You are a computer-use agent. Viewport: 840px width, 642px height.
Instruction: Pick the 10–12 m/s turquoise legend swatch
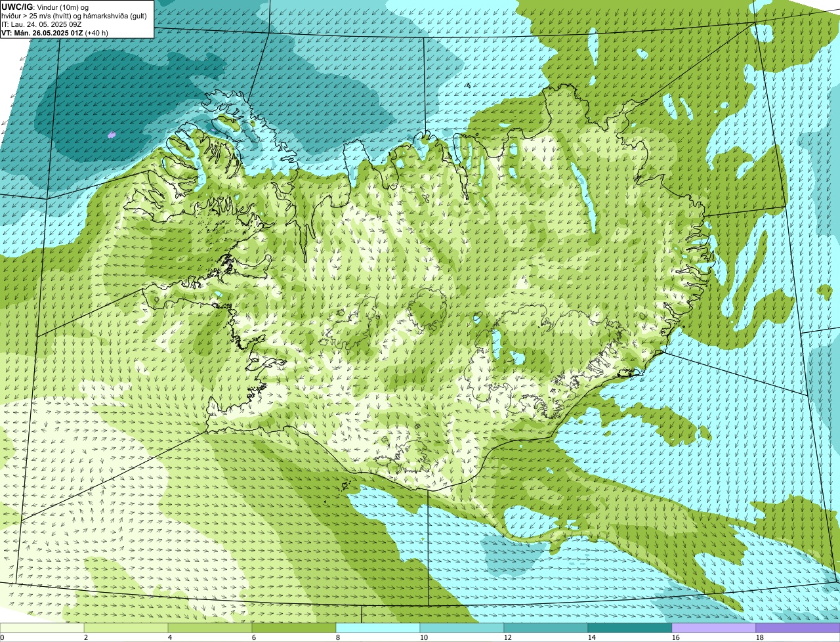pyautogui.click(x=462, y=628)
